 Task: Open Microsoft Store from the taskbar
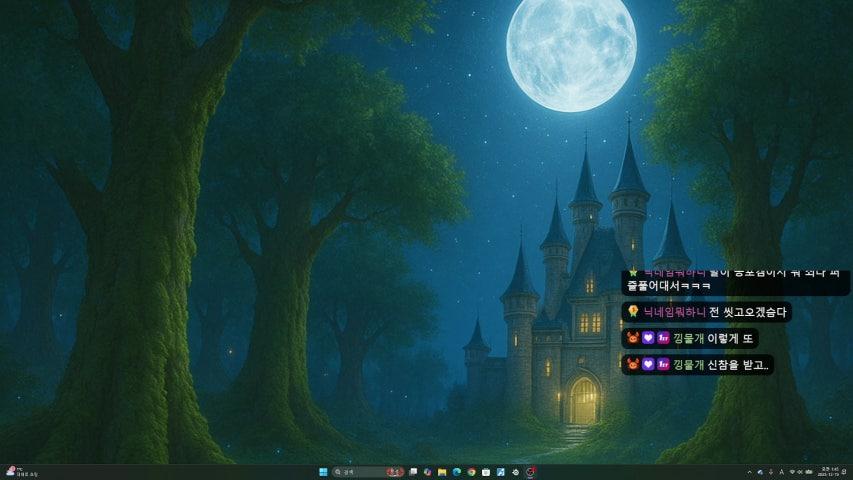point(486,472)
